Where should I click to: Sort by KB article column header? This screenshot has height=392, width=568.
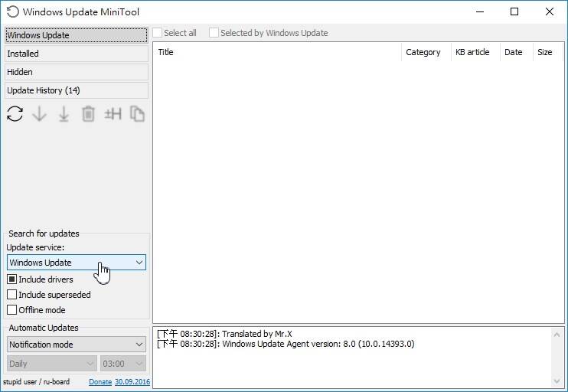pos(475,52)
